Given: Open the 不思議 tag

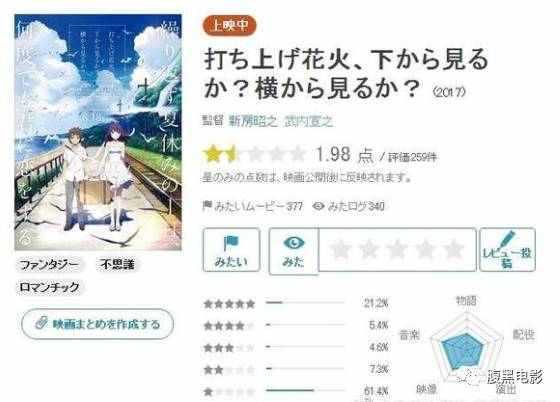Looking at the screenshot, I should point(117,265).
